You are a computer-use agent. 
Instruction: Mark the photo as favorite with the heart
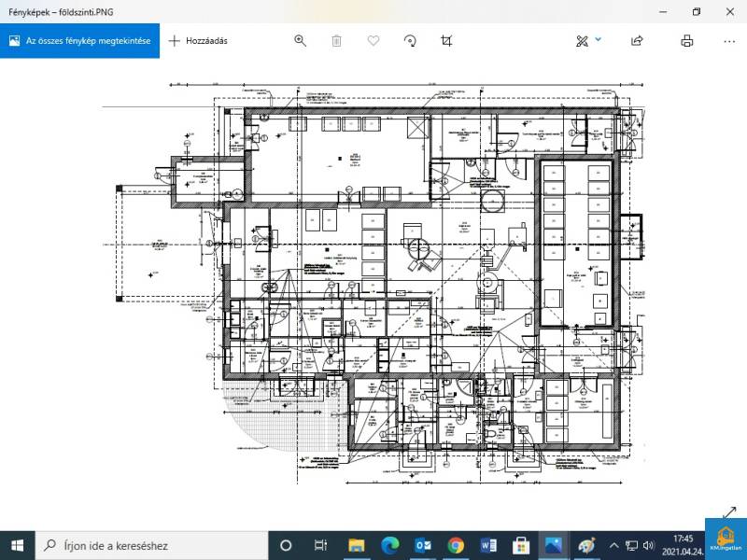(373, 41)
